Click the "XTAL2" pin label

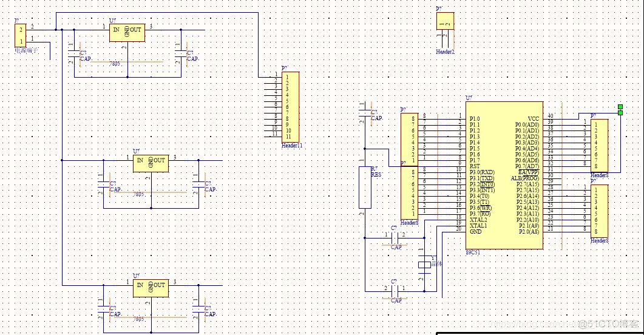478,220
